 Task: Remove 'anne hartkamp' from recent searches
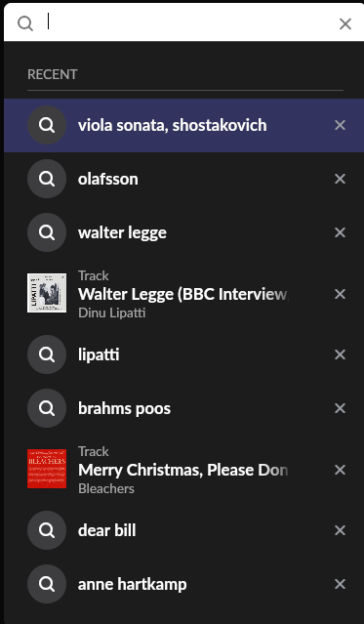(340, 584)
